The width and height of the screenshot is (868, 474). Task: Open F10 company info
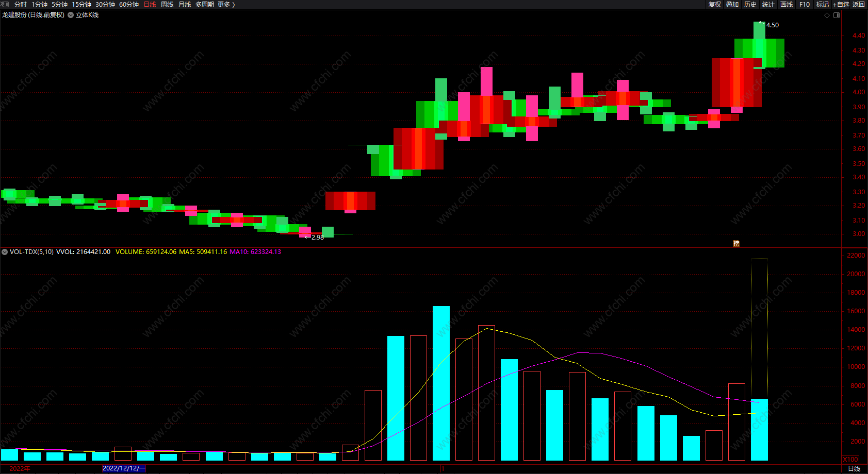[x=805, y=5]
